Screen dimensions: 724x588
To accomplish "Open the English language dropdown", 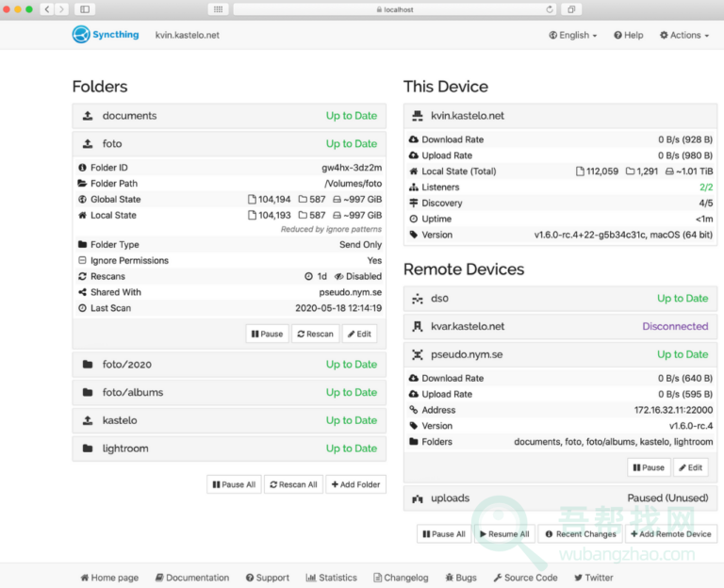I will (x=573, y=35).
